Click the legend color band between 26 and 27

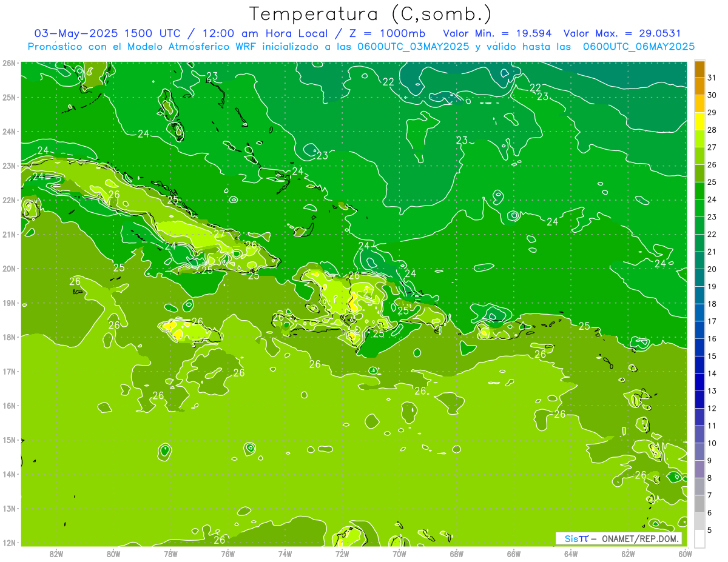pos(699,156)
